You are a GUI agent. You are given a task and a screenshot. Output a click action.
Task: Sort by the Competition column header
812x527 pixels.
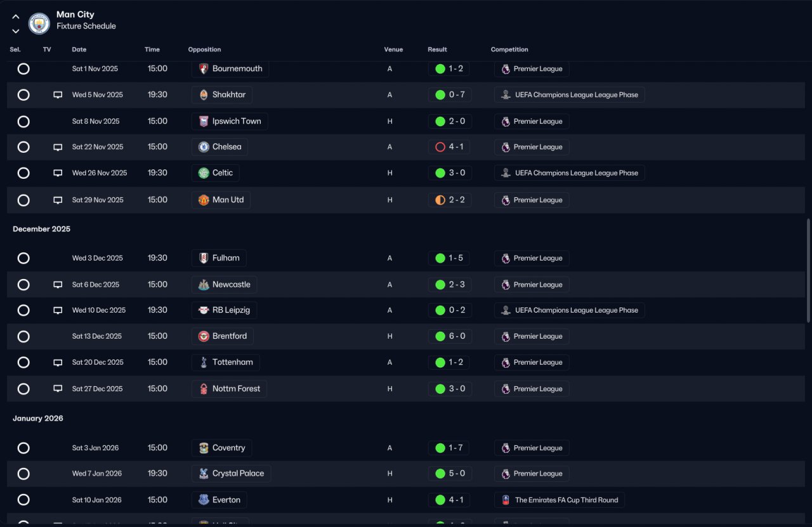click(x=509, y=49)
